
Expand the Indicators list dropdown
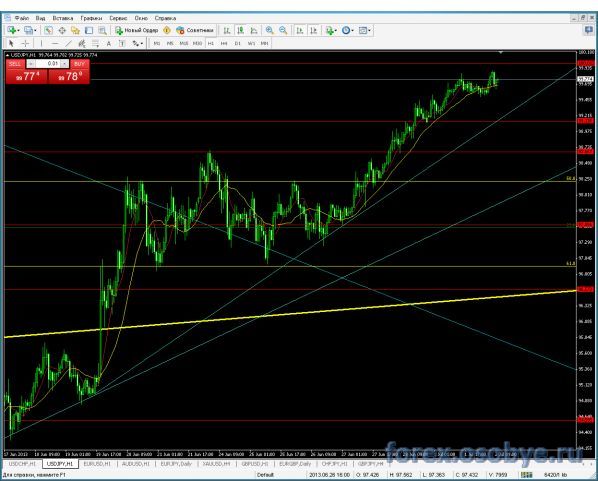[x=331, y=31]
